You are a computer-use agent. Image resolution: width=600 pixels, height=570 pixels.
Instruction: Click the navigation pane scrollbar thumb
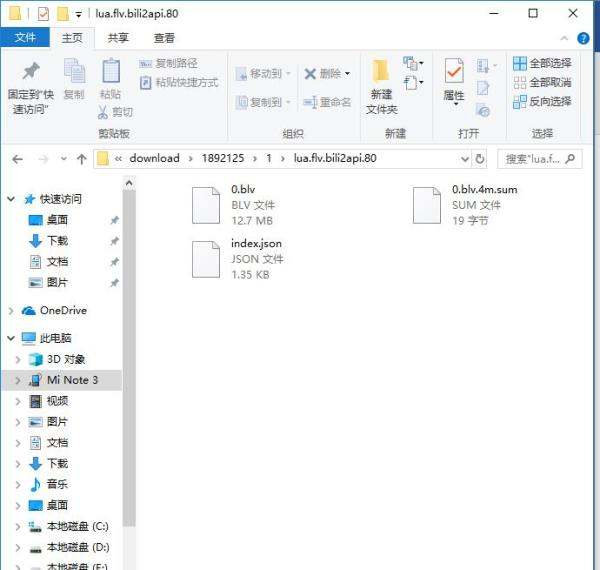pyautogui.click(x=129, y=358)
